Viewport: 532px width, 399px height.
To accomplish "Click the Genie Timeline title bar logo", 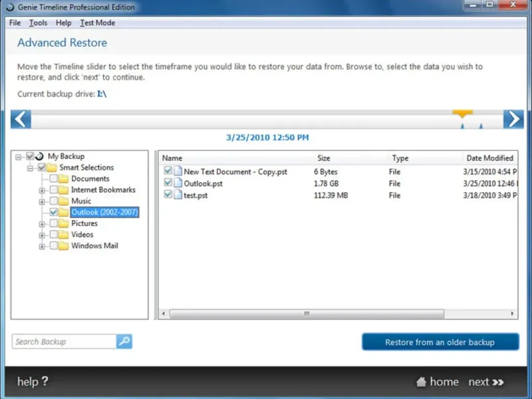I will click(x=10, y=7).
